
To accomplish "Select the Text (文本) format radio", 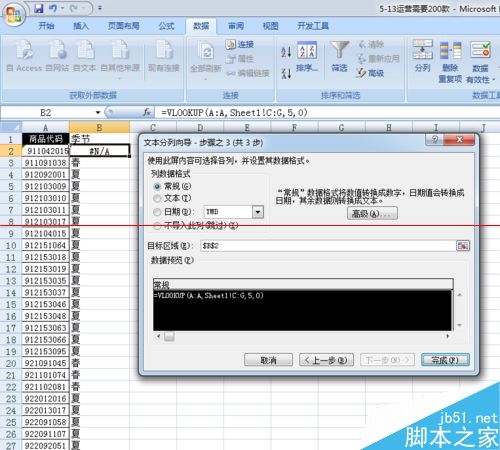I will (157, 198).
